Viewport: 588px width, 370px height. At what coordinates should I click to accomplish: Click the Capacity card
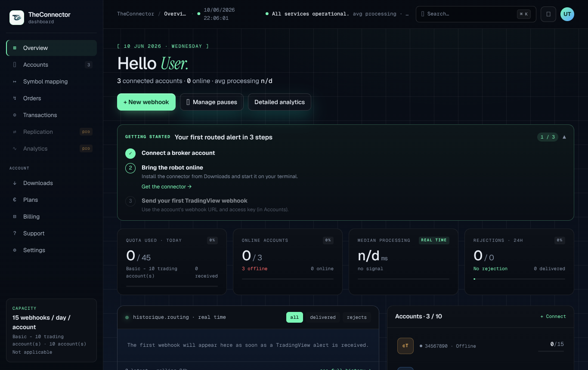click(51, 330)
